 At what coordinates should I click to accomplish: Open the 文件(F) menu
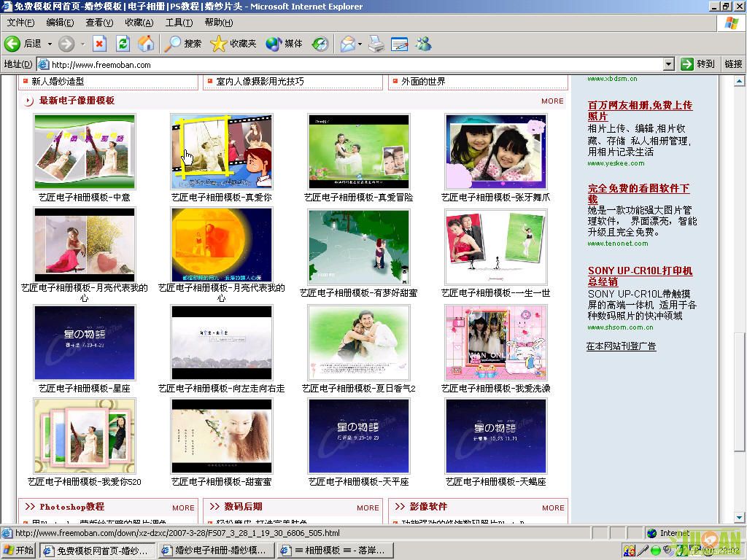pos(20,23)
